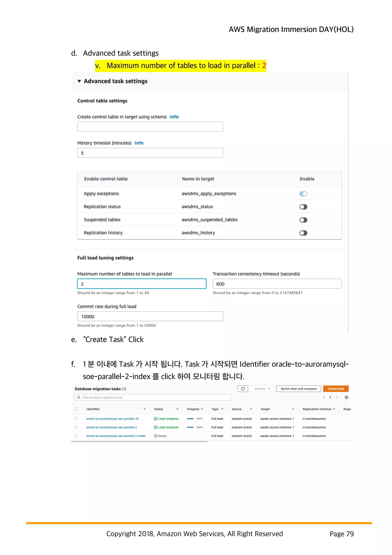The height and width of the screenshot is (555, 392).
Task: Open Info link for History timeslot
Action: (139, 143)
